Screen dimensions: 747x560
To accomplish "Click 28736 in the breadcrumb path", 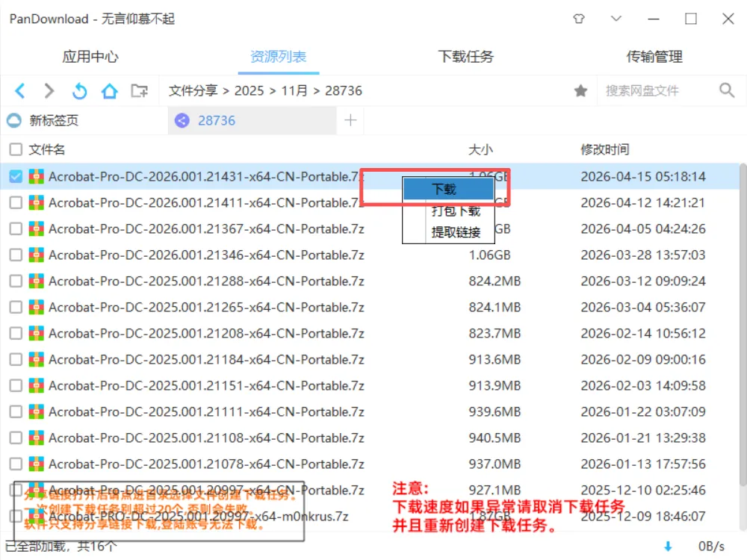I will 344,90.
